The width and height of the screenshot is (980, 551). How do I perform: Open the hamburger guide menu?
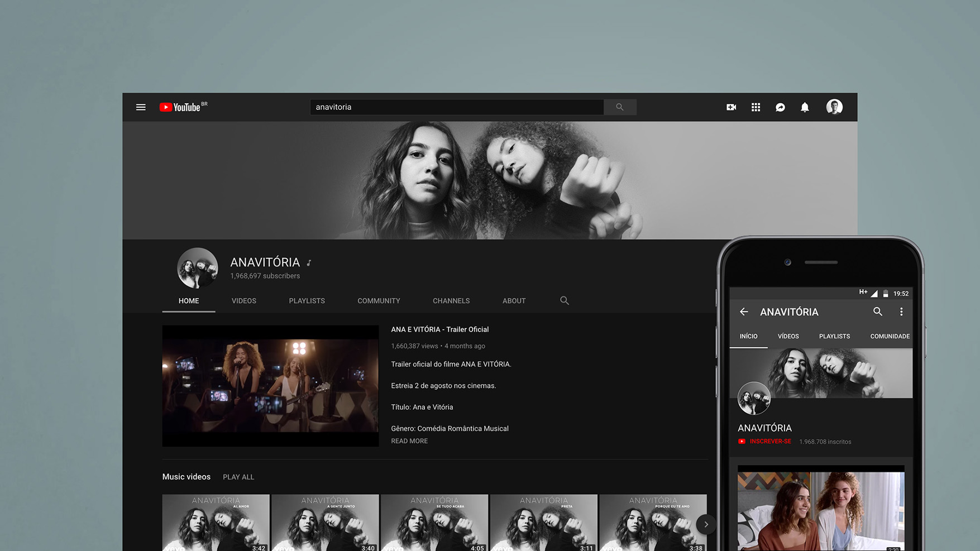point(141,107)
